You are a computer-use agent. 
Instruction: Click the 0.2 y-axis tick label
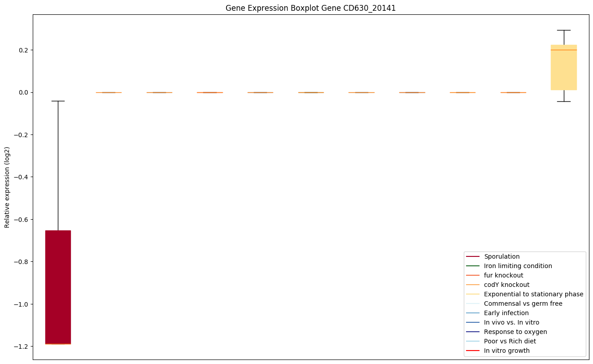(x=23, y=50)
